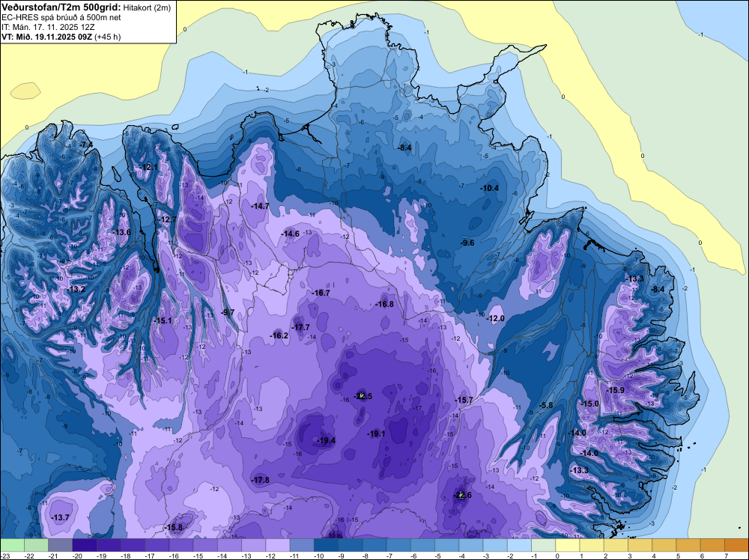Select the 4 legend color swatch

pos(664,545)
